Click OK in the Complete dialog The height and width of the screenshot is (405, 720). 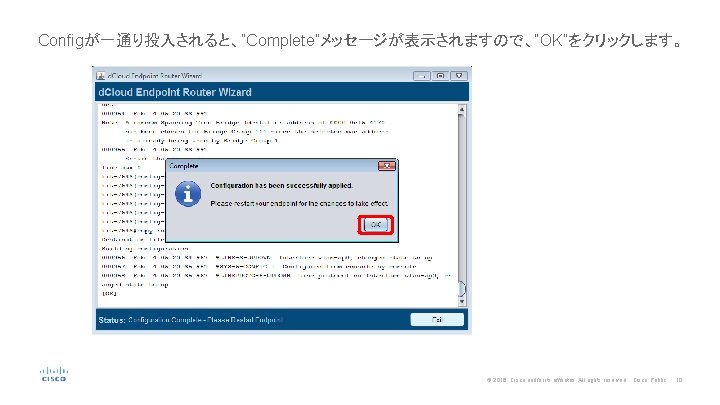tap(376, 225)
